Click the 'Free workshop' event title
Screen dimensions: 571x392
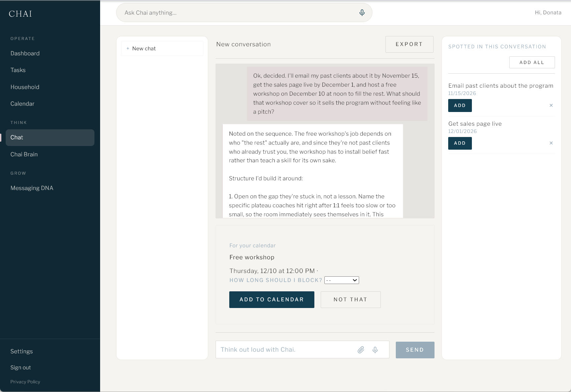[x=252, y=257]
